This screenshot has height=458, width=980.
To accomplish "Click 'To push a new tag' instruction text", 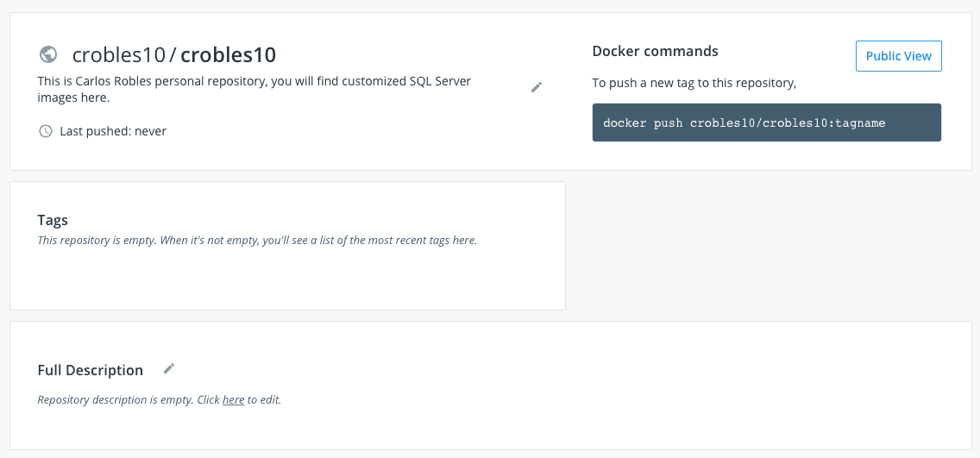I will tap(694, 83).
